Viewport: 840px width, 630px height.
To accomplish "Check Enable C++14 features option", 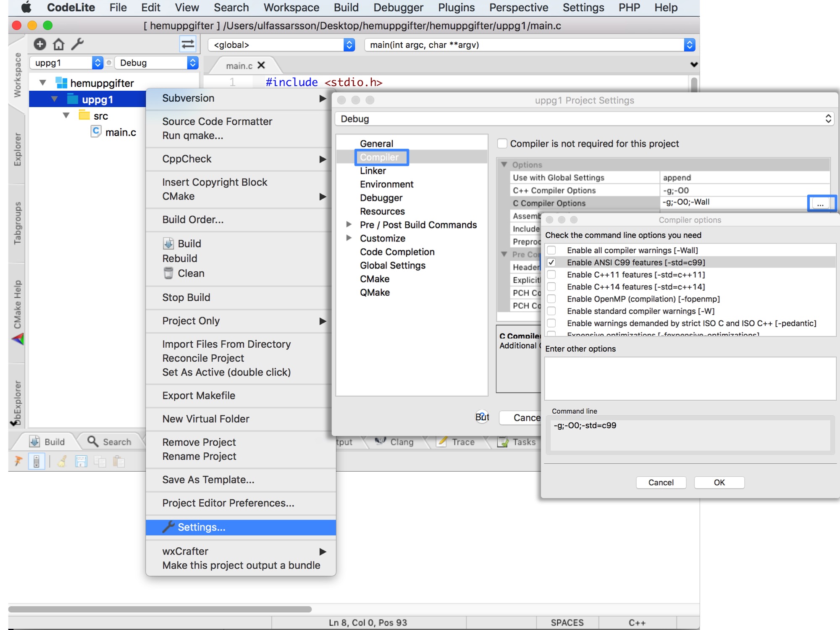I will (551, 287).
